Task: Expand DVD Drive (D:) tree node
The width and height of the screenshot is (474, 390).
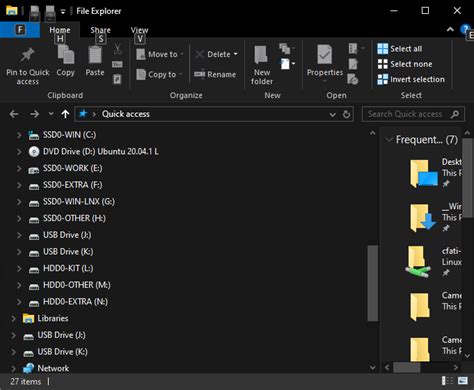Action: (x=19, y=152)
